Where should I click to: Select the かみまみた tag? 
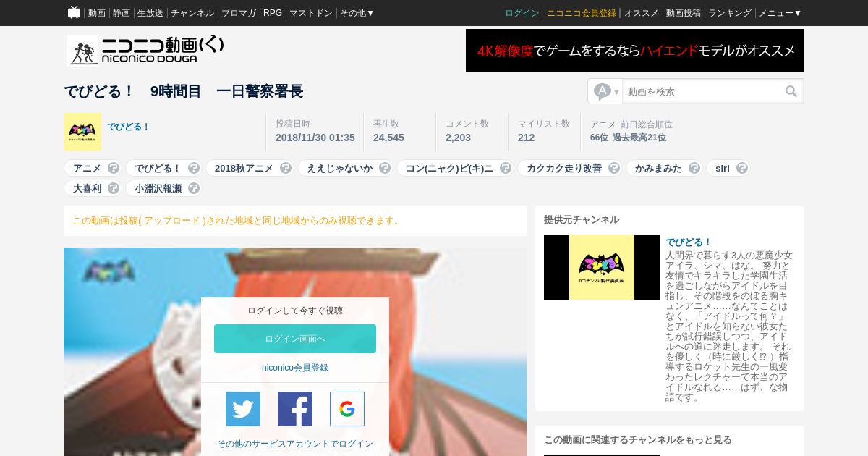pyautogui.click(x=658, y=168)
